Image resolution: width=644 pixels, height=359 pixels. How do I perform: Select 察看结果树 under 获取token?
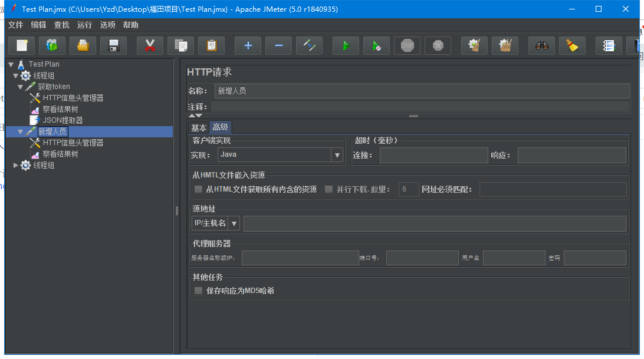[60, 109]
